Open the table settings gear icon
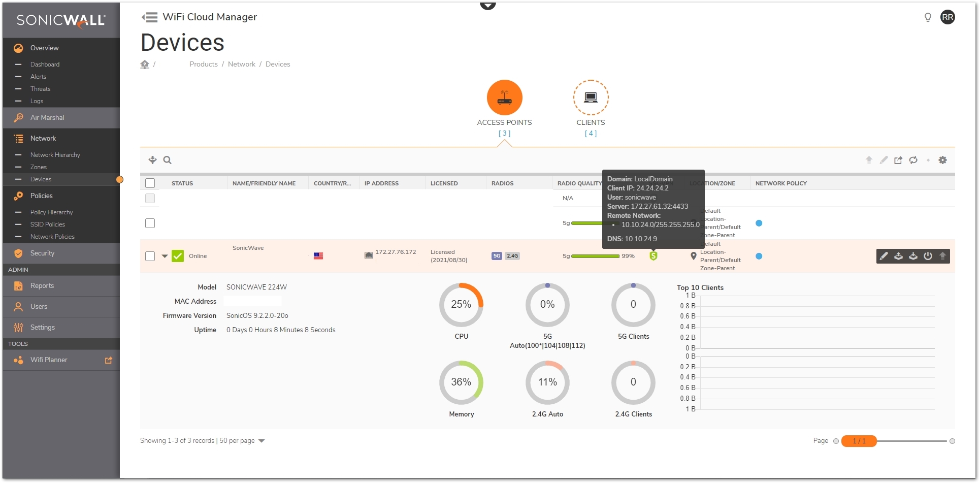980x483 pixels. (x=942, y=160)
